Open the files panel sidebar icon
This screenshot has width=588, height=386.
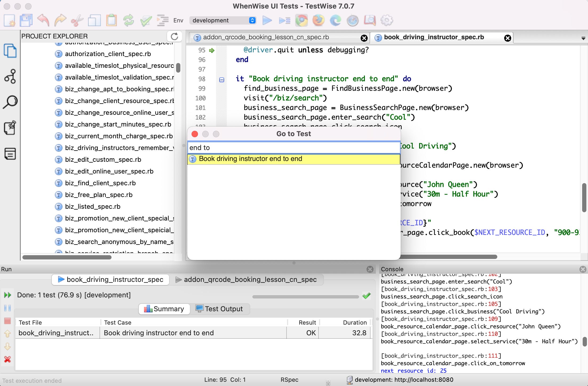pyautogui.click(x=10, y=51)
